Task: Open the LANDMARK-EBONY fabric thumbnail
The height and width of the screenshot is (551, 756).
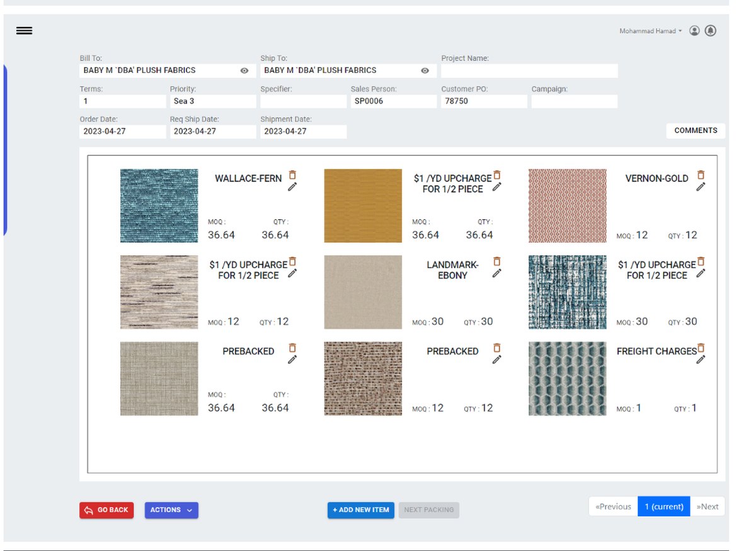Action: (363, 292)
